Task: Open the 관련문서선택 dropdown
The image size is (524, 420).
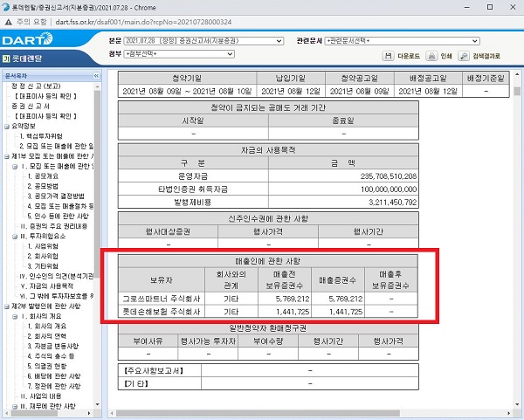Action: point(402,41)
